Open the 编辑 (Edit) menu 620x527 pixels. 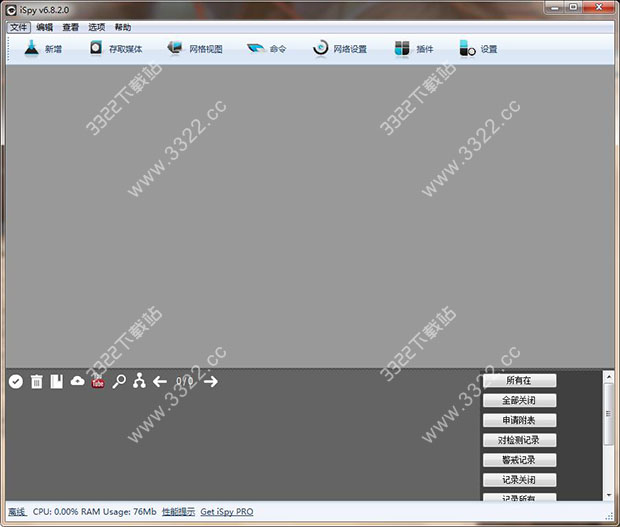[x=45, y=27]
